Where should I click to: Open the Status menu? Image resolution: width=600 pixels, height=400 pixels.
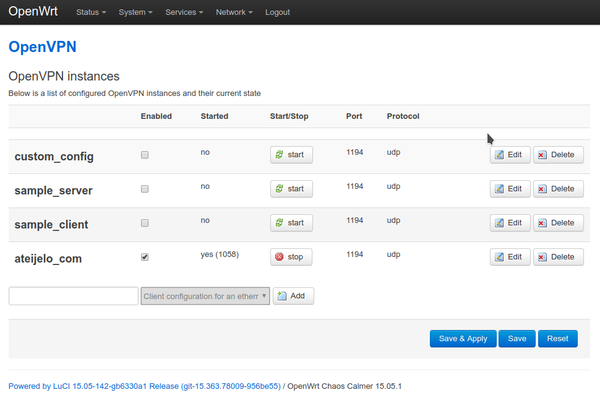click(91, 12)
